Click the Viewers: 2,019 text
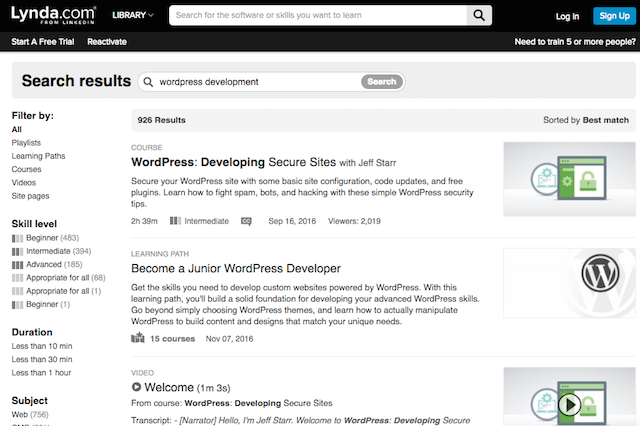 (x=354, y=221)
